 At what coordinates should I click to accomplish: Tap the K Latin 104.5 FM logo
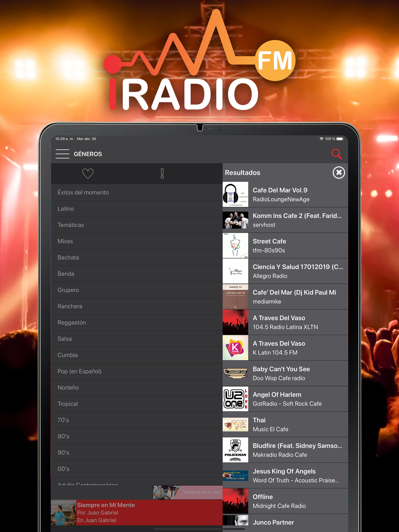(x=235, y=348)
